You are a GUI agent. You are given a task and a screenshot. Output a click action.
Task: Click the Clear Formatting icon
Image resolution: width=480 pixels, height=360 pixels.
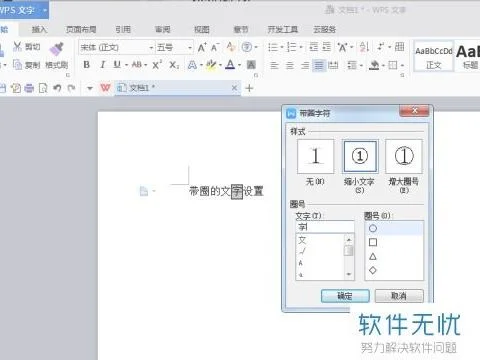pos(231,47)
